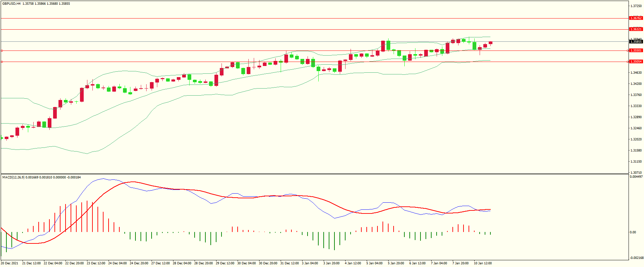This screenshot has height=267, width=644.
Task: Click the MACD scale 0.00 zero label
Action: tap(633, 232)
